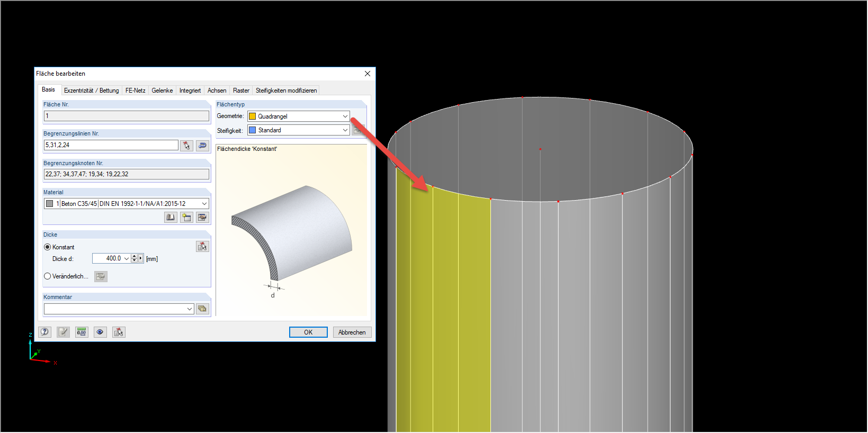This screenshot has width=868, height=433.
Task: Open the Steifigkeiten modifizieren tab
Action: tap(287, 91)
